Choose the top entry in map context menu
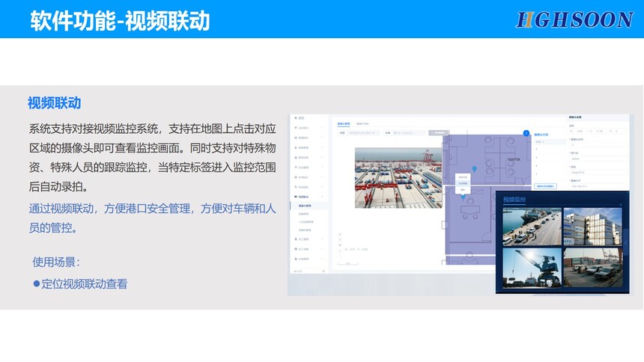 463,177
